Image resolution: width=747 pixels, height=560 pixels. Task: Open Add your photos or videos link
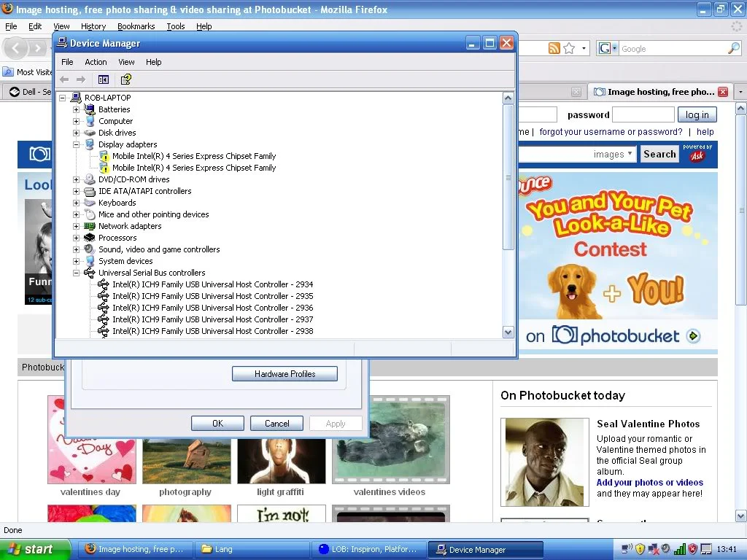(x=650, y=483)
